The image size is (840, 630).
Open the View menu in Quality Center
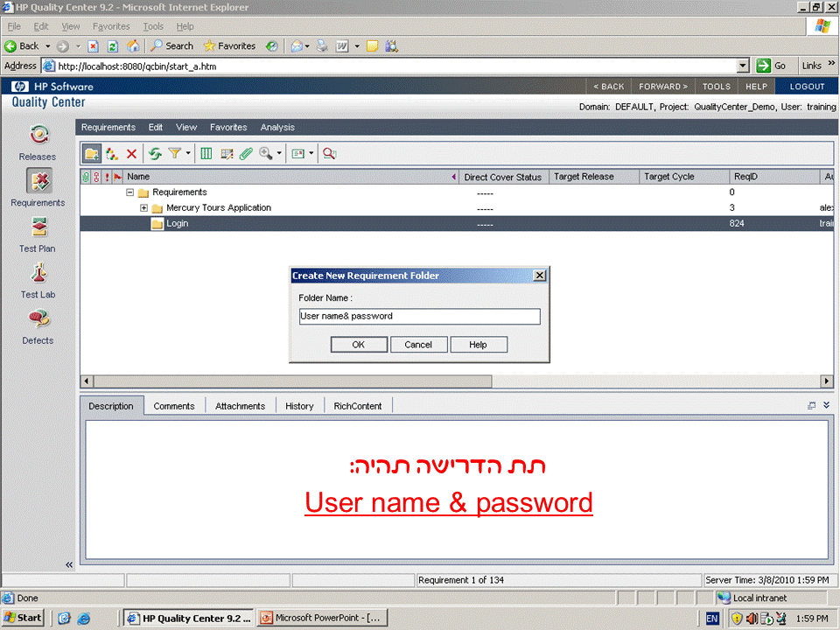186,128
